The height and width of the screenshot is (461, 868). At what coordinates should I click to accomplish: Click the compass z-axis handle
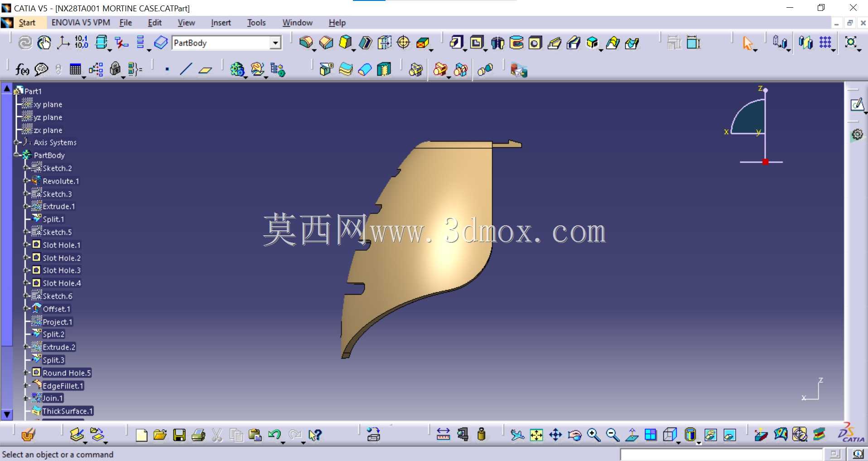[765, 90]
